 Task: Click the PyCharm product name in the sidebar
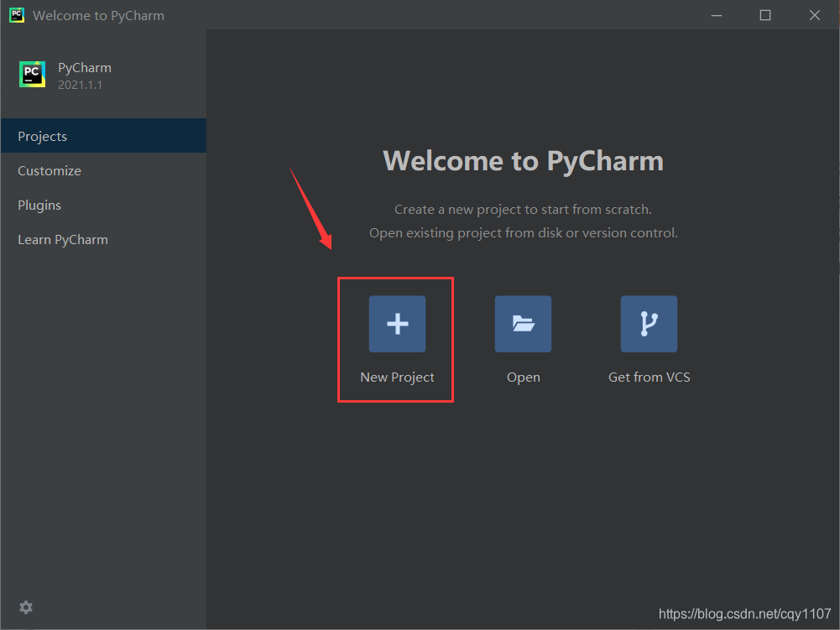point(85,68)
